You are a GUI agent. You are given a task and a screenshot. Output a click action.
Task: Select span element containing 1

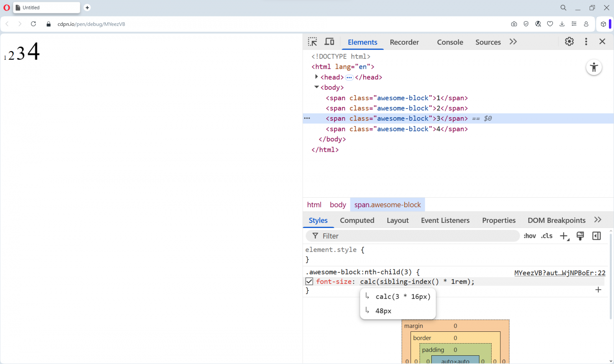point(397,98)
